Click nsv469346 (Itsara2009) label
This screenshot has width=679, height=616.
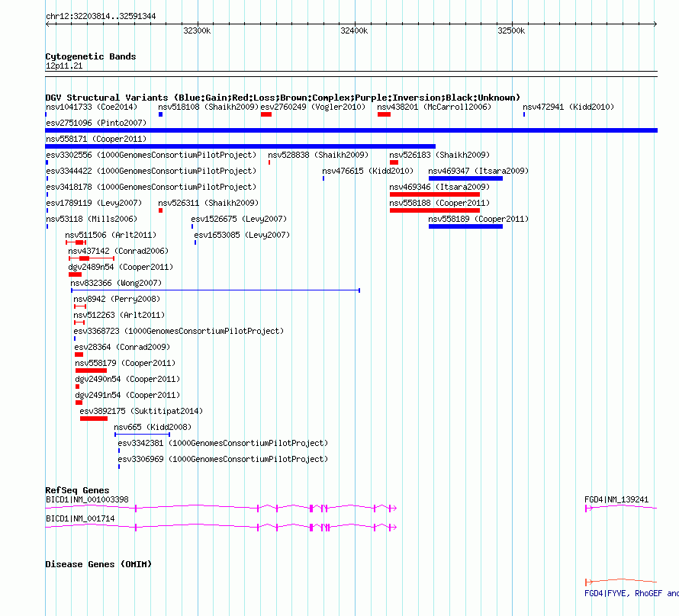pos(439,187)
